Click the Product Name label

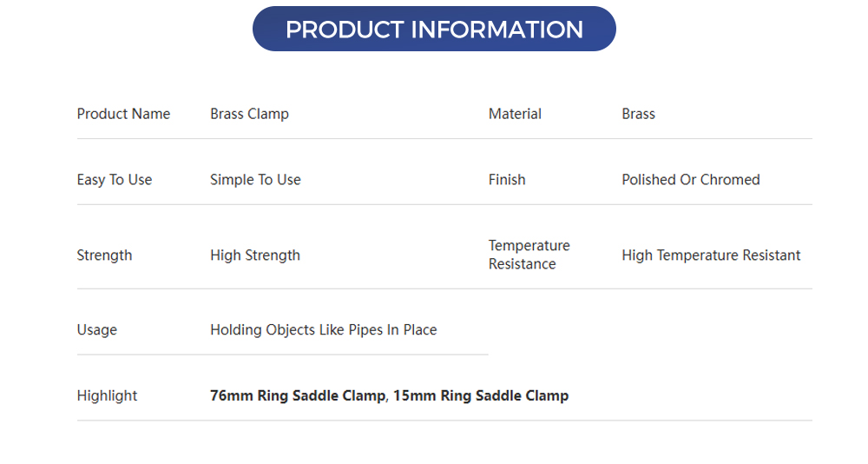click(123, 114)
